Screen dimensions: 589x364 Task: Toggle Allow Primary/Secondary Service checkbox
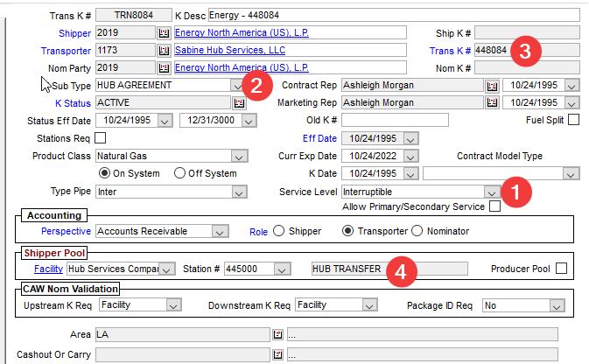pyautogui.click(x=495, y=206)
